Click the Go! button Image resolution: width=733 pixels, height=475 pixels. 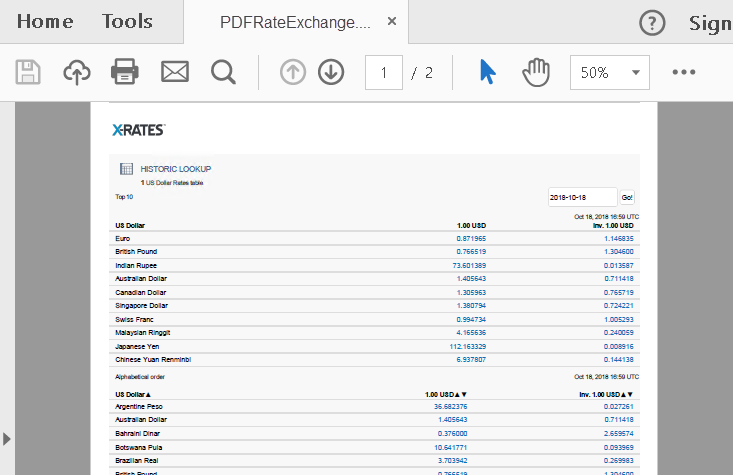pyautogui.click(x=627, y=197)
